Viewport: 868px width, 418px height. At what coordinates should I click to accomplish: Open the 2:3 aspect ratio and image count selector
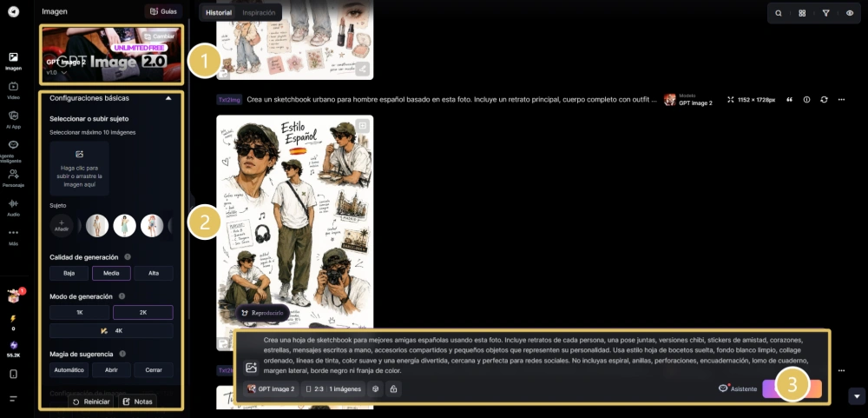click(333, 389)
